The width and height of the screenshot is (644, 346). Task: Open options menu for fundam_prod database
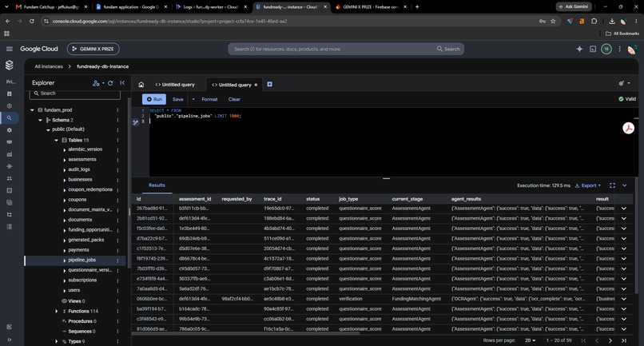(117, 110)
